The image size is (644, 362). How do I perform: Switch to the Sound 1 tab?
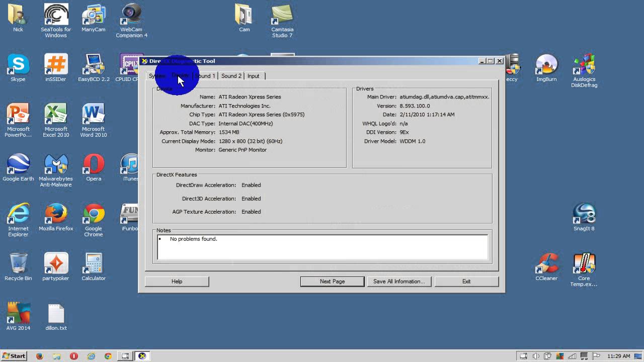205,76
